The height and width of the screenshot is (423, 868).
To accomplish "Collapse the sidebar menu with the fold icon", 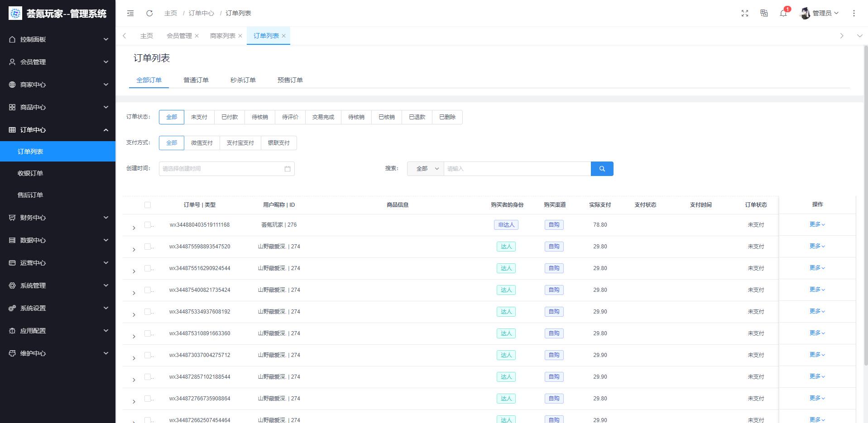I will 130,13.
